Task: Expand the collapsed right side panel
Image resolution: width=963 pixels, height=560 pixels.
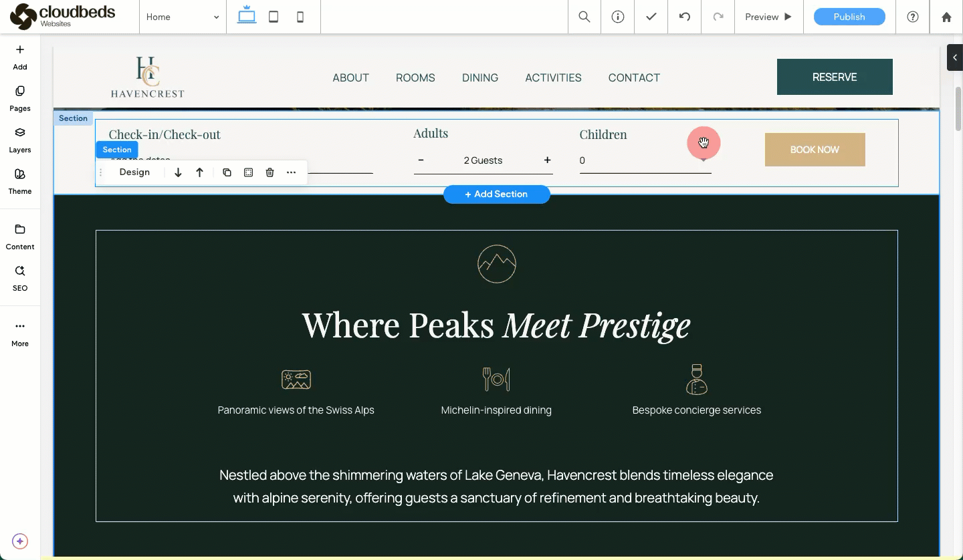Action: coord(955,57)
